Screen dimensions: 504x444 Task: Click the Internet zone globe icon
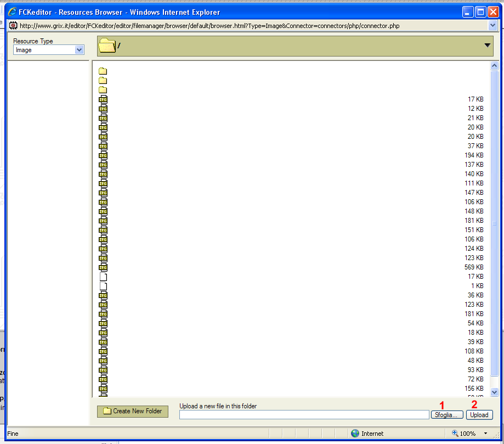tap(355, 434)
